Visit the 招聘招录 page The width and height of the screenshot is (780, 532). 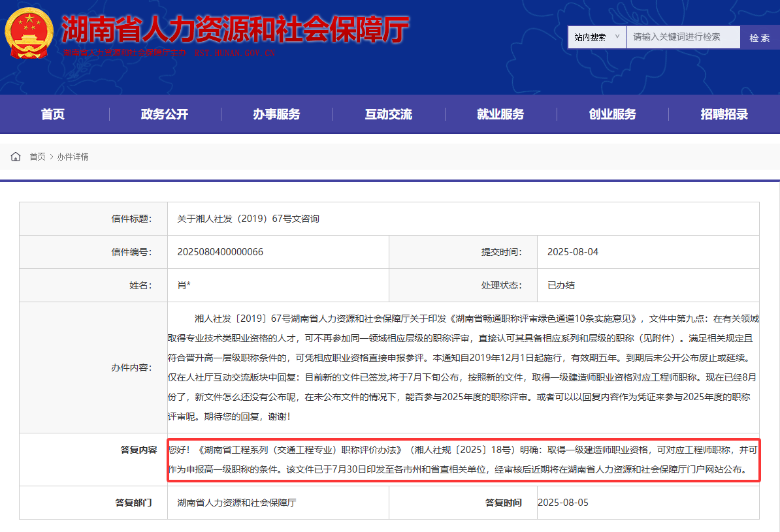click(724, 114)
